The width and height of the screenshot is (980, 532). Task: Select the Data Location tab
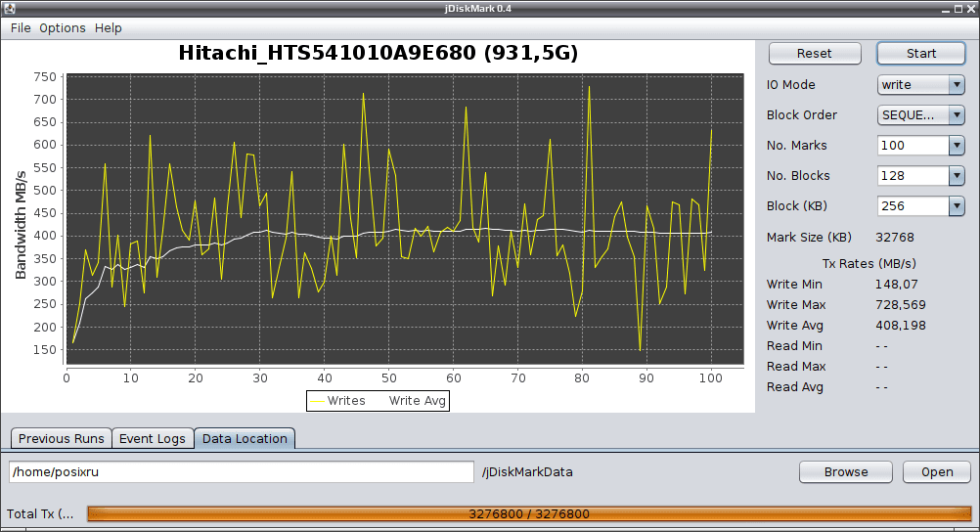click(x=245, y=439)
